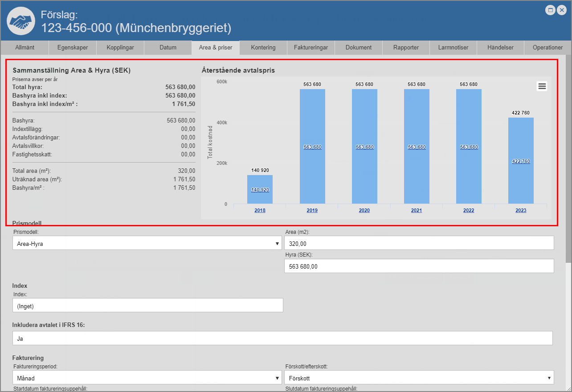
Task: Expand the Faktureringsperiod dropdown
Action: pyautogui.click(x=147, y=377)
